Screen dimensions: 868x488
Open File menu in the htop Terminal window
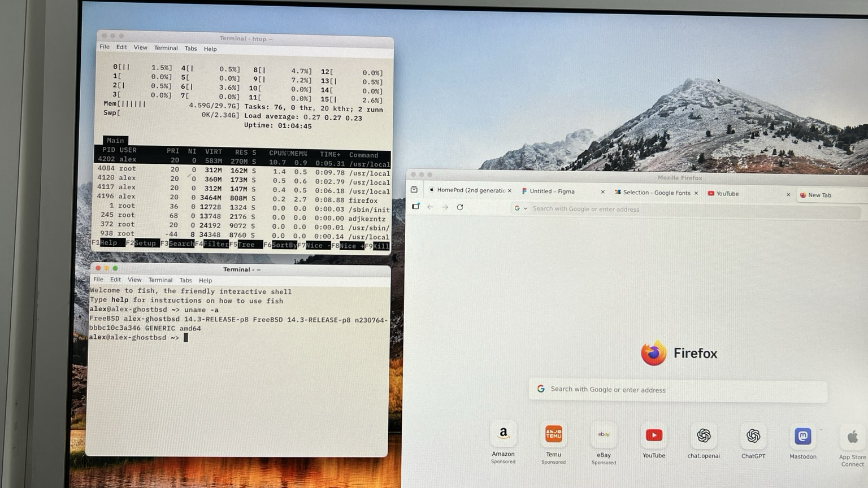point(105,47)
